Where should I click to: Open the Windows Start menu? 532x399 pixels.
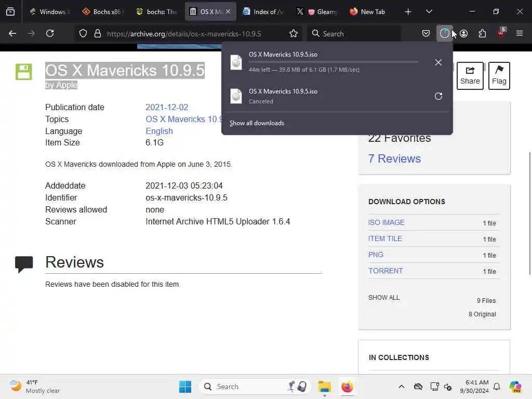(185, 387)
